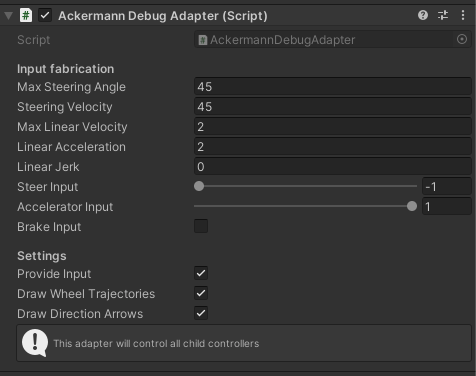
Task: Click the Linear Jerk input field
Action: pyautogui.click(x=333, y=167)
